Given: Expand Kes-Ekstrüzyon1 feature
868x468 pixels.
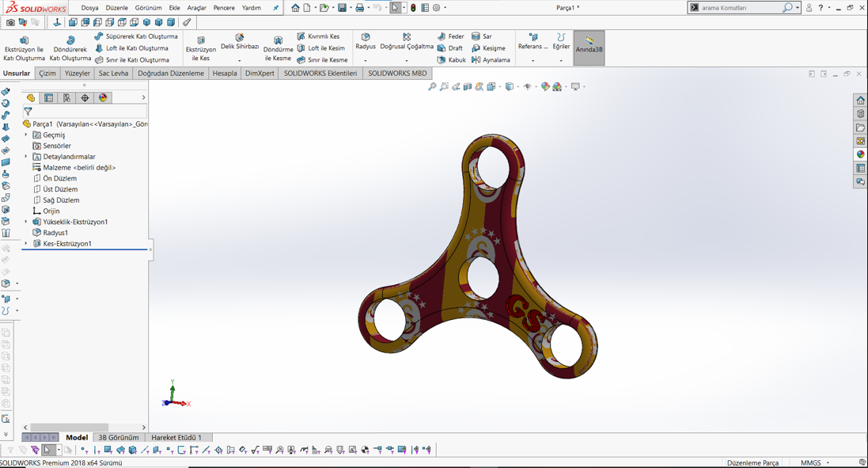Looking at the screenshot, I should [x=26, y=243].
